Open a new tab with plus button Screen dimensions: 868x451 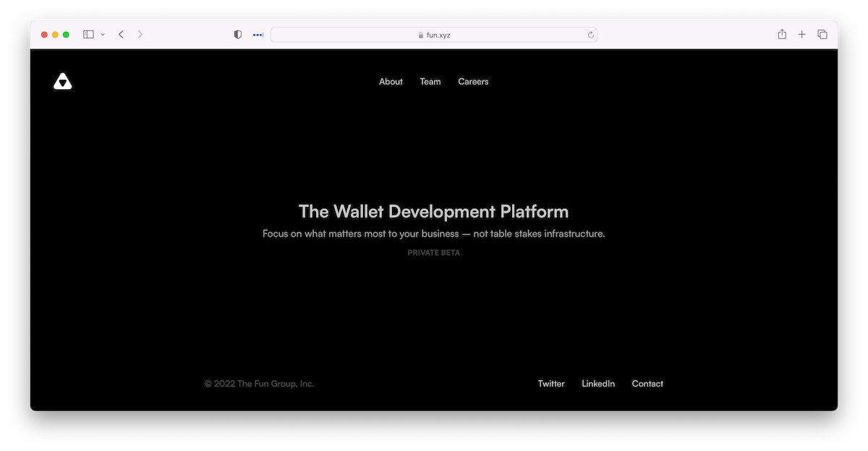click(x=801, y=35)
